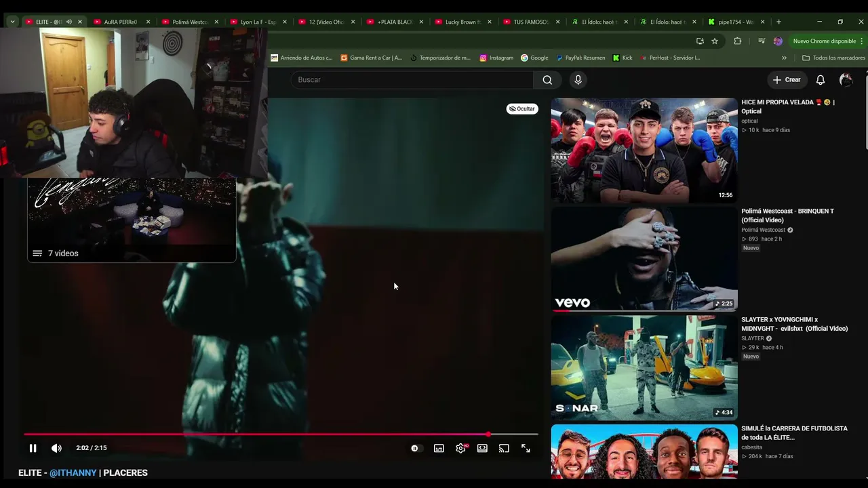Open the Kick bookmark
This screenshot has width=868, height=488.
623,58
